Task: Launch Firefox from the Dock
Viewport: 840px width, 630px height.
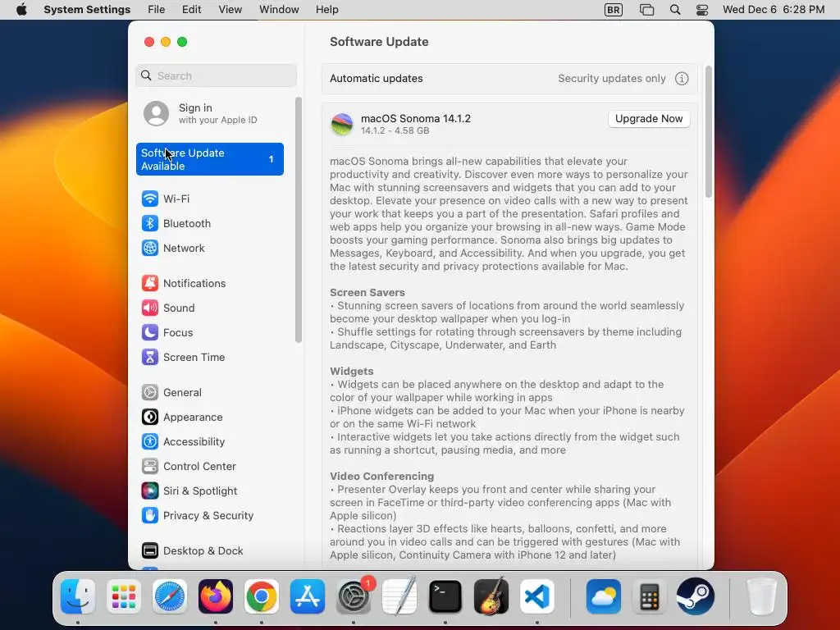Action: 216,597
